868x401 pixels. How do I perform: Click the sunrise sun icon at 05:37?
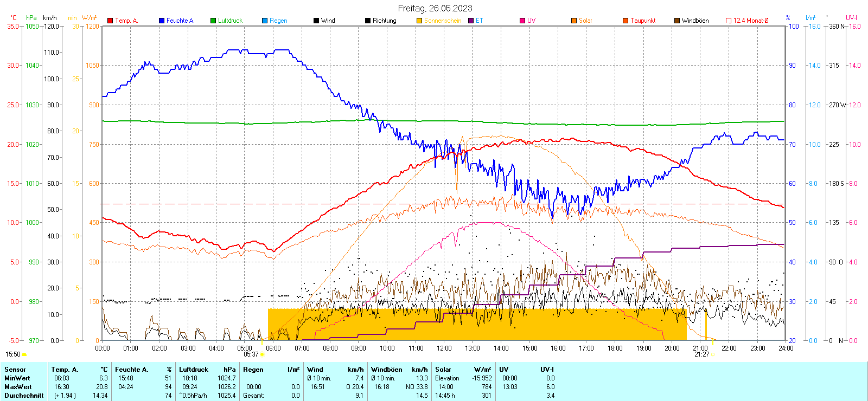point(262,354)
